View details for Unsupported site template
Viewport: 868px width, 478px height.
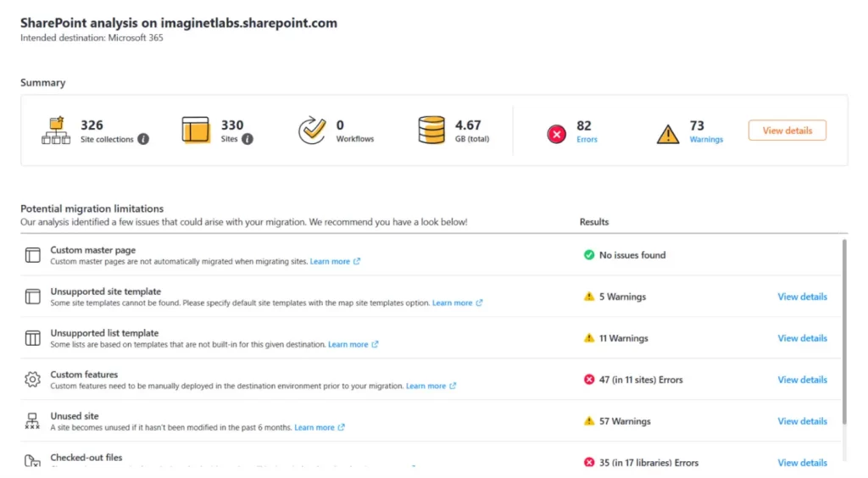pos(802,297)
